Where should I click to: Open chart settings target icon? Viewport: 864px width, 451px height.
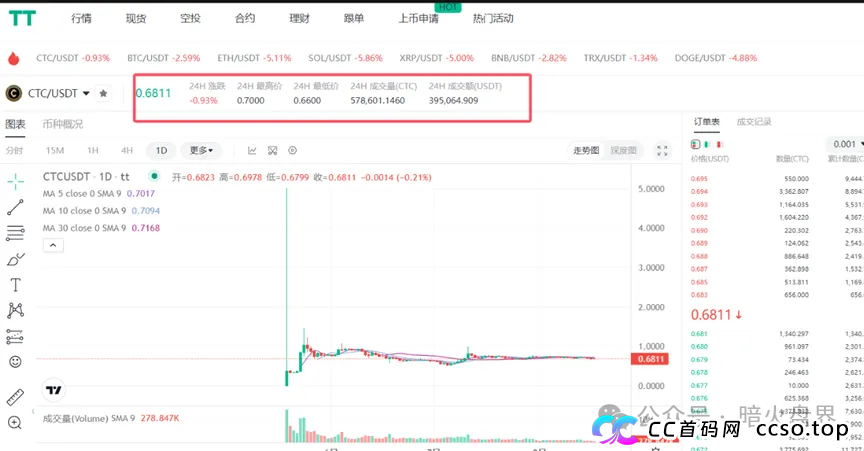(x=293, y=151)
